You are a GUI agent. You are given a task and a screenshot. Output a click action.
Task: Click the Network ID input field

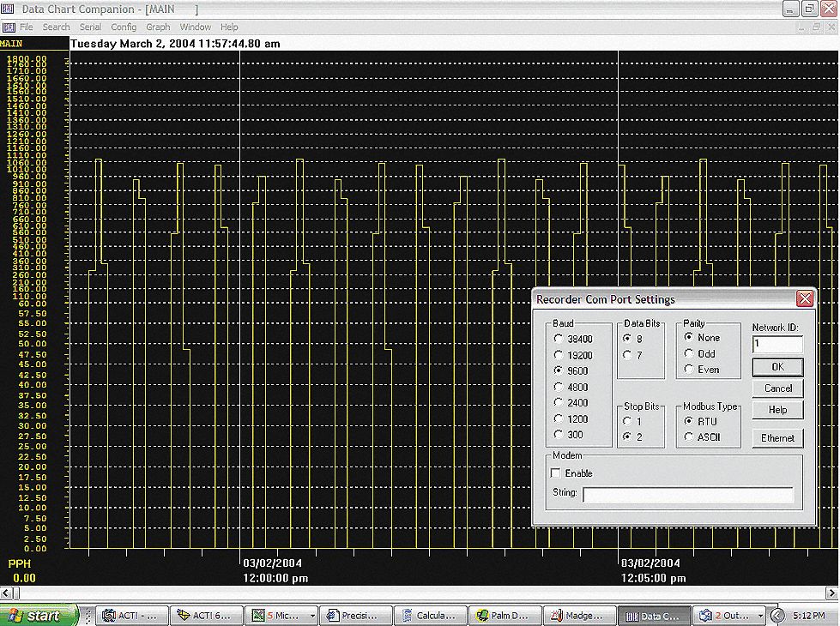[x=777, y=344]
